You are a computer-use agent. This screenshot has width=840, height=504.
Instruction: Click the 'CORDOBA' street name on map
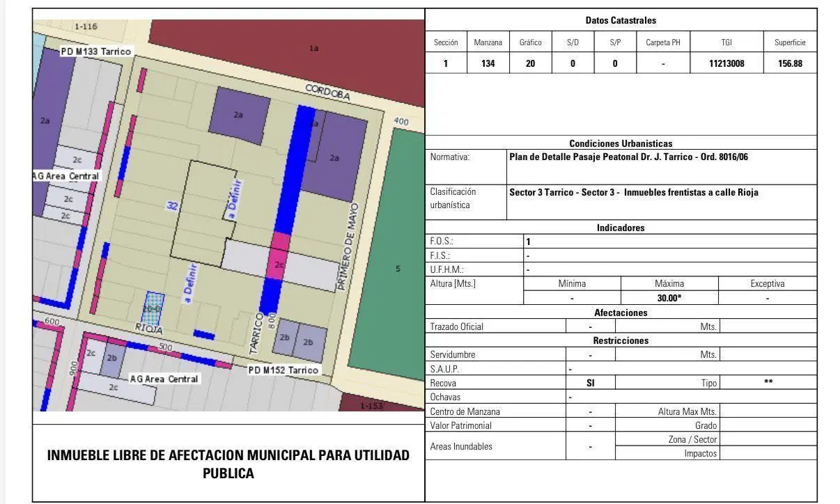327,93
